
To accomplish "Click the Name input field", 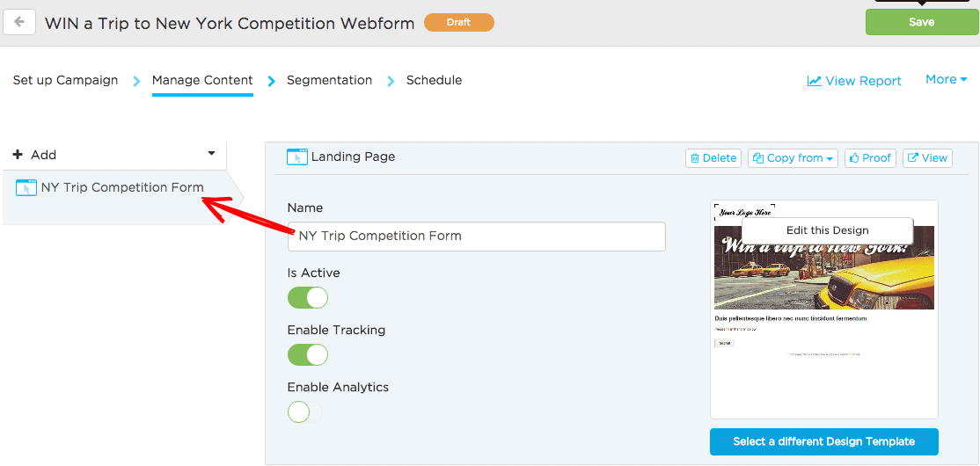I will [476, 237].
